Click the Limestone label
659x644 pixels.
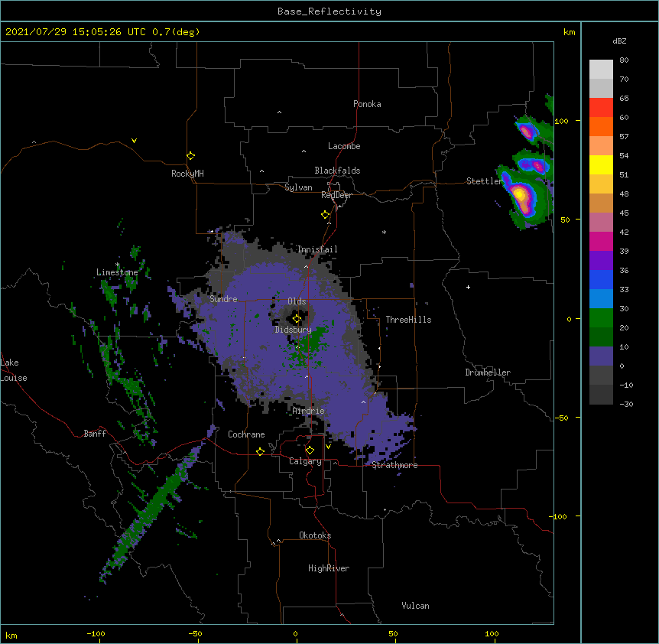click(x=117, y=272)
